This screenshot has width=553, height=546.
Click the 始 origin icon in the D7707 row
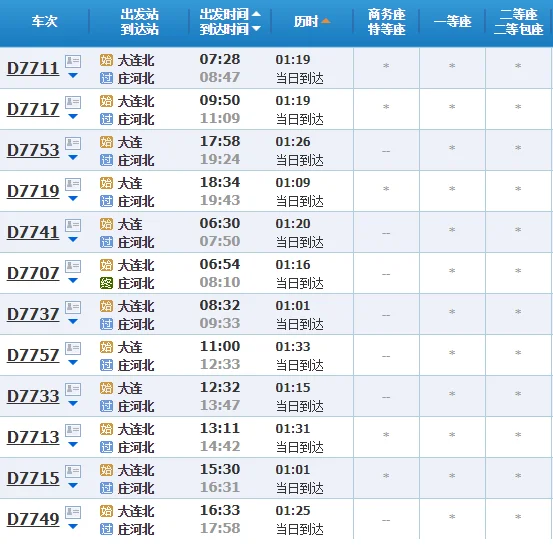coord(106,265)
